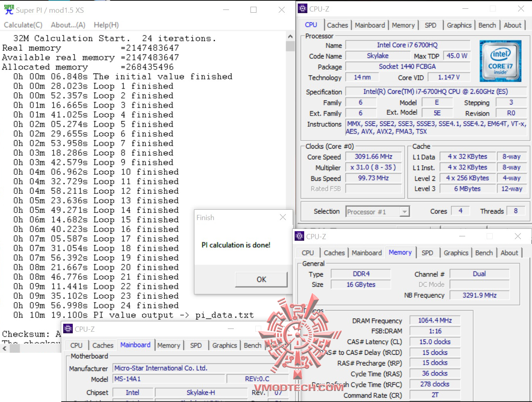
Task: Click the Multiplier value x 31.0 (8 - 35)
Action: [373, 167]
